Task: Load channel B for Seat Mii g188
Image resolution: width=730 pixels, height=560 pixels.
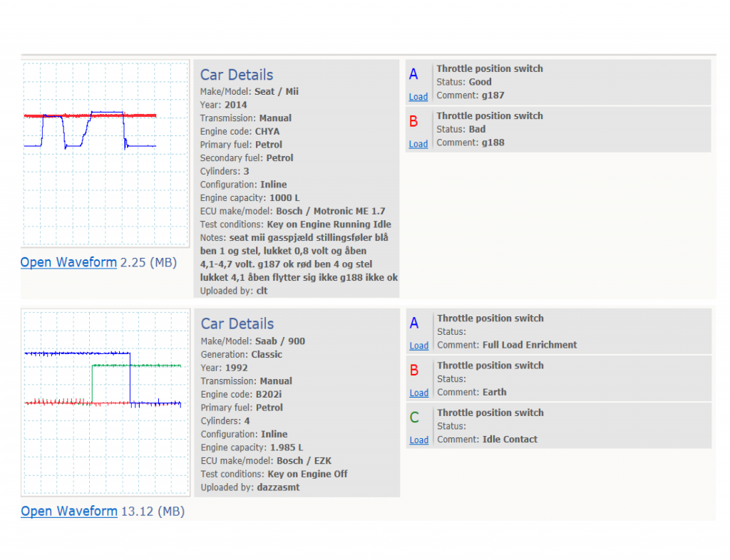Action: point(418,144)
